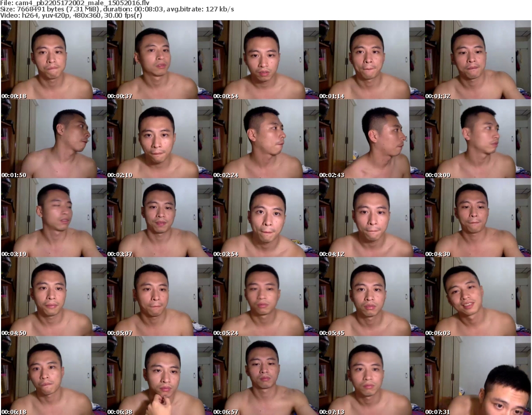Choose the frame marked 00:05:45
Screen dimensions: 532x415
(372, 297)
